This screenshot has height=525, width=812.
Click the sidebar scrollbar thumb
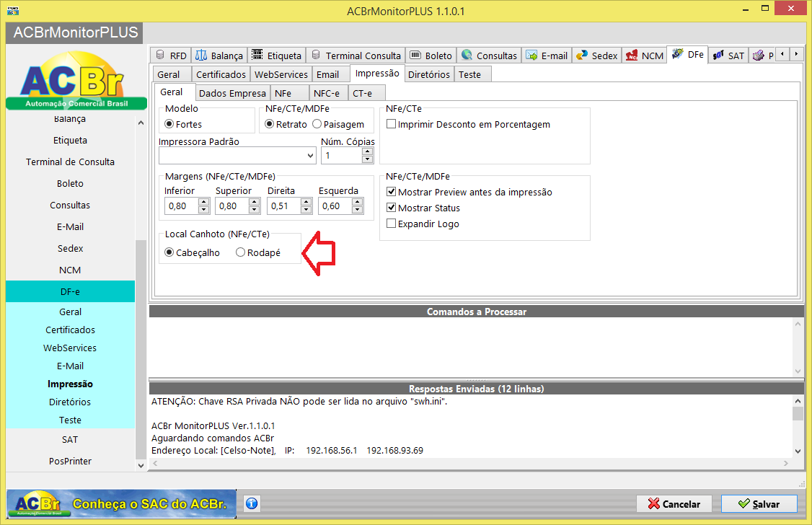(x=141, y=350)
